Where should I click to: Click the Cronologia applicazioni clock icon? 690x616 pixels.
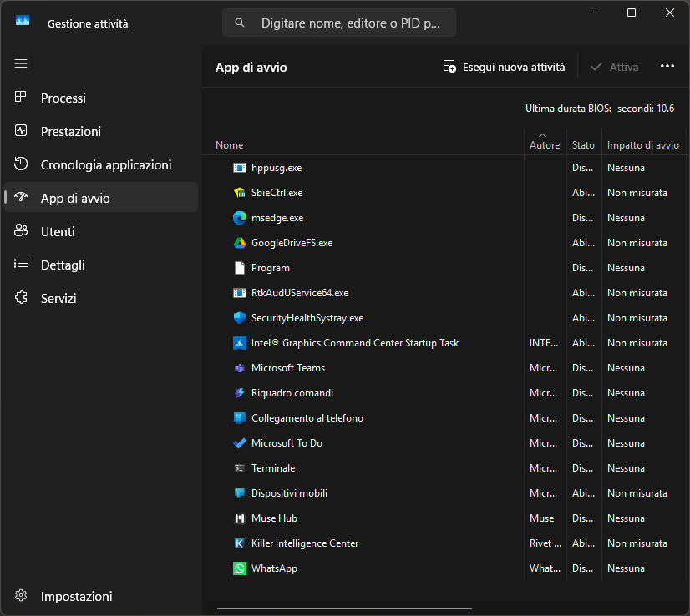[x=21, y=164]
